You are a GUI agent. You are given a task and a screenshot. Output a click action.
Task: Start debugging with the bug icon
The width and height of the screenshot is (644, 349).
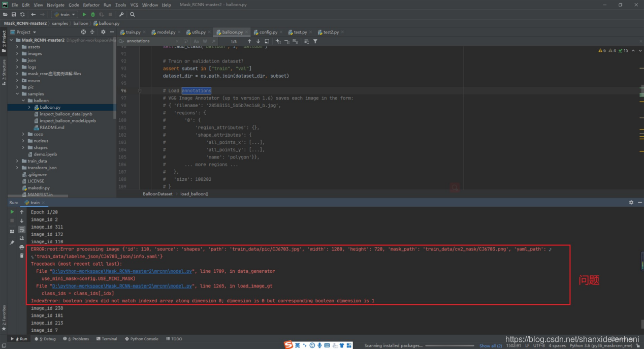[x=93, y=15]
